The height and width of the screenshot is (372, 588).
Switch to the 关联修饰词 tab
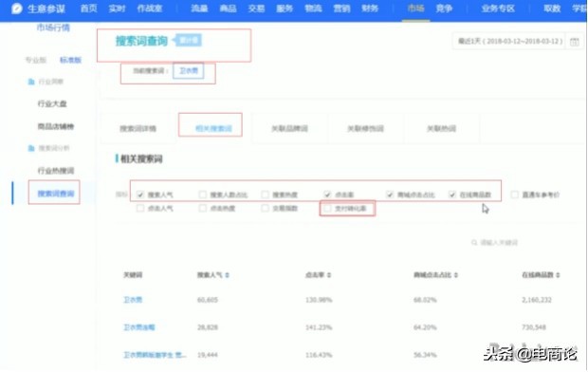click(x=365, y=129)
